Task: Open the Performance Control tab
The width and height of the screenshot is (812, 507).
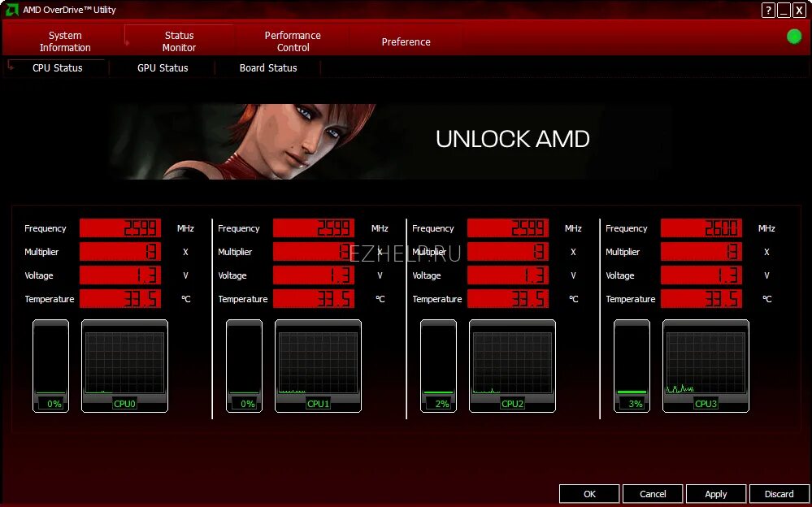Action: (293, 41)
